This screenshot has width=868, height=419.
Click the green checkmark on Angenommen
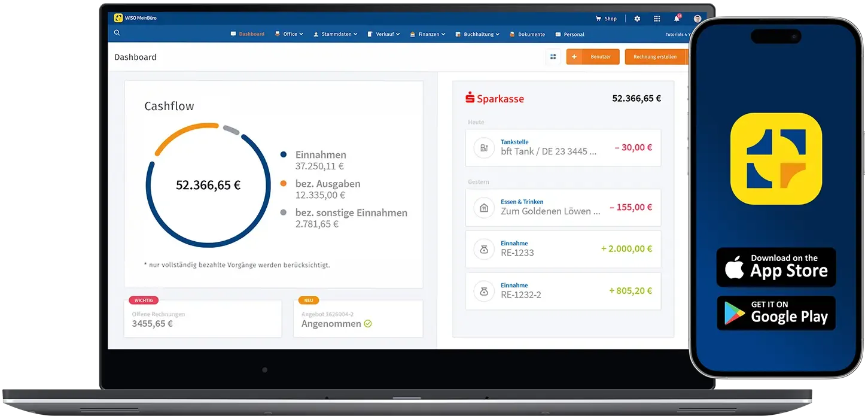367,323
